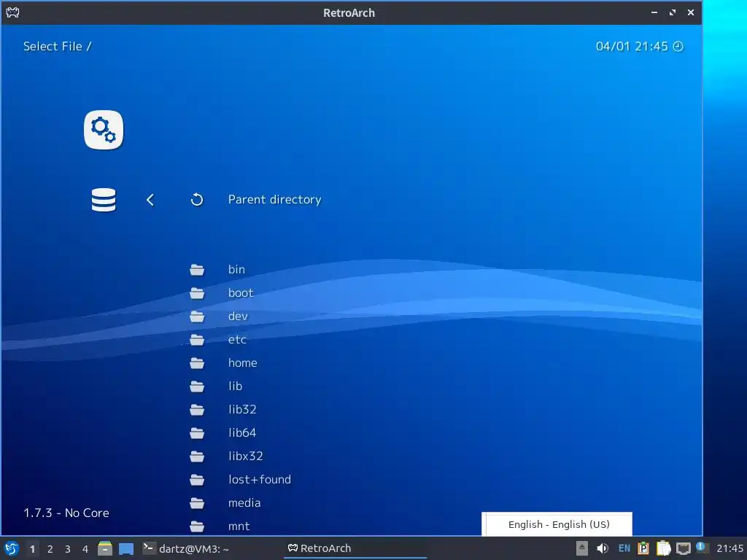747x560 pixels.
Task: Click the media folder icon
Action: [197, 503]
